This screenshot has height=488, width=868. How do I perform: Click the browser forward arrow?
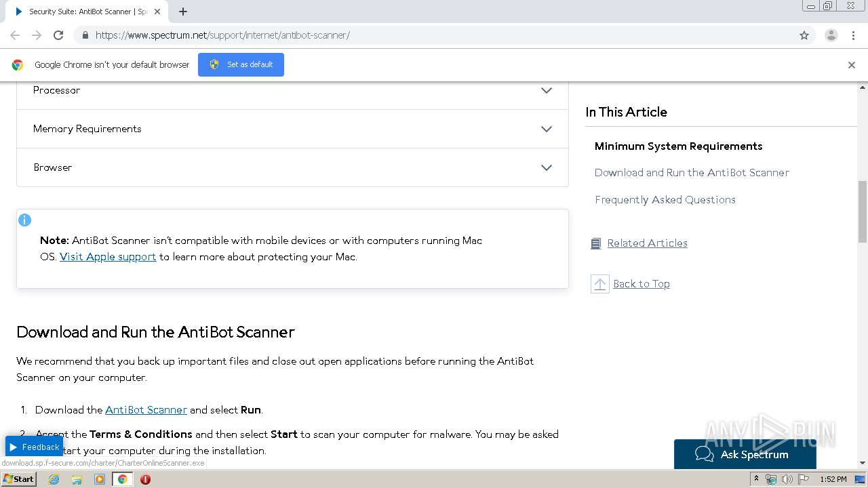click(37, 35)
